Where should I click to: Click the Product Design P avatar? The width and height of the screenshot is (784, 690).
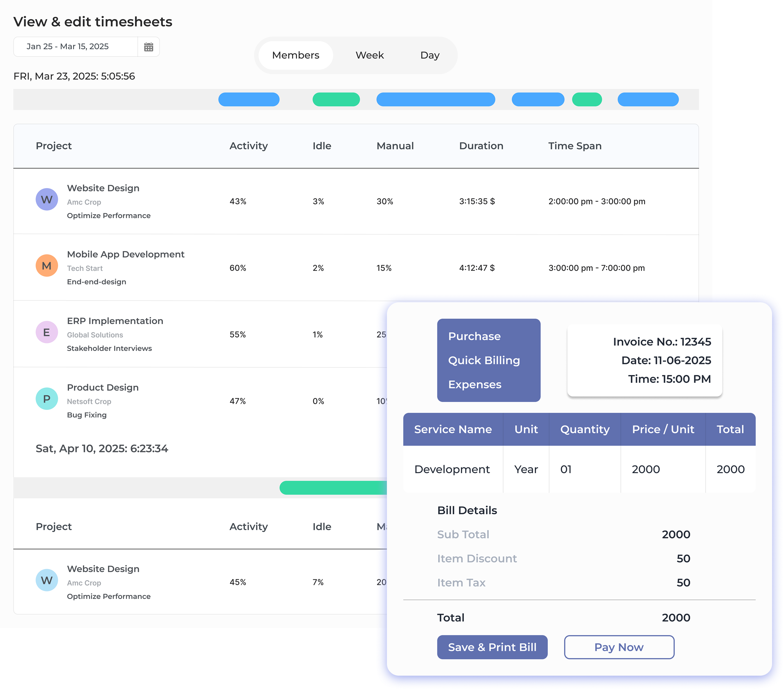(x=47, y=399)
